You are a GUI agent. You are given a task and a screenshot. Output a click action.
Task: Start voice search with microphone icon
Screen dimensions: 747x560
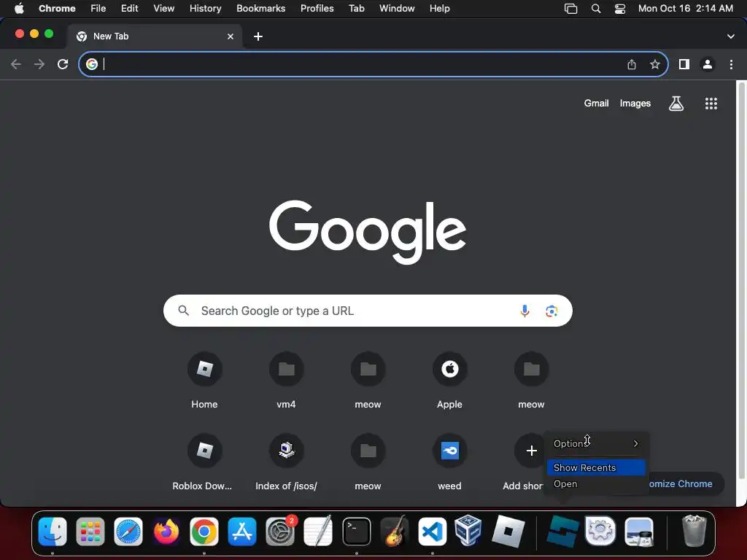pos(525,311)
